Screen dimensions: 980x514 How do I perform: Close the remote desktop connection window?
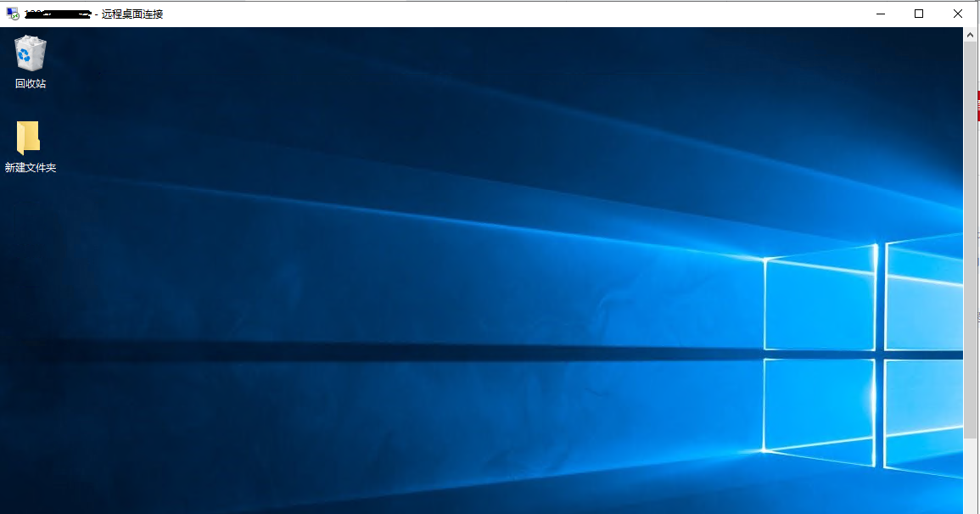tap(957, 14)
